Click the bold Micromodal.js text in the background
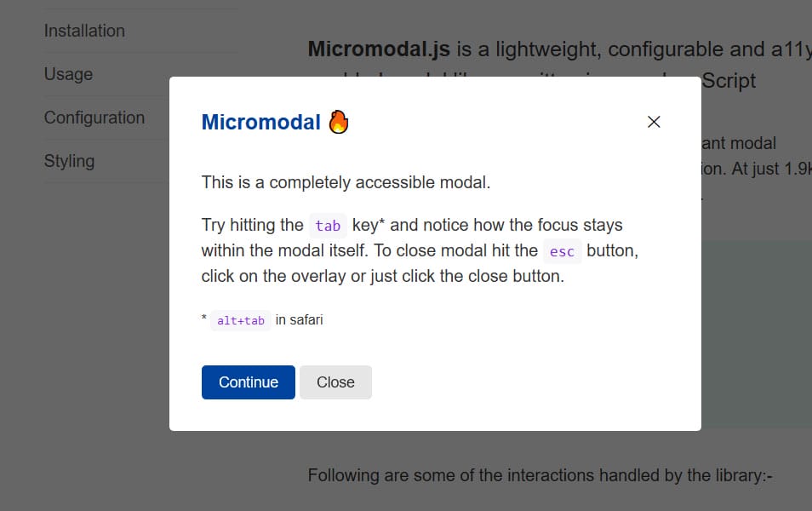The height and width of the screenshot is (511, 812). [x=379, y=49]
